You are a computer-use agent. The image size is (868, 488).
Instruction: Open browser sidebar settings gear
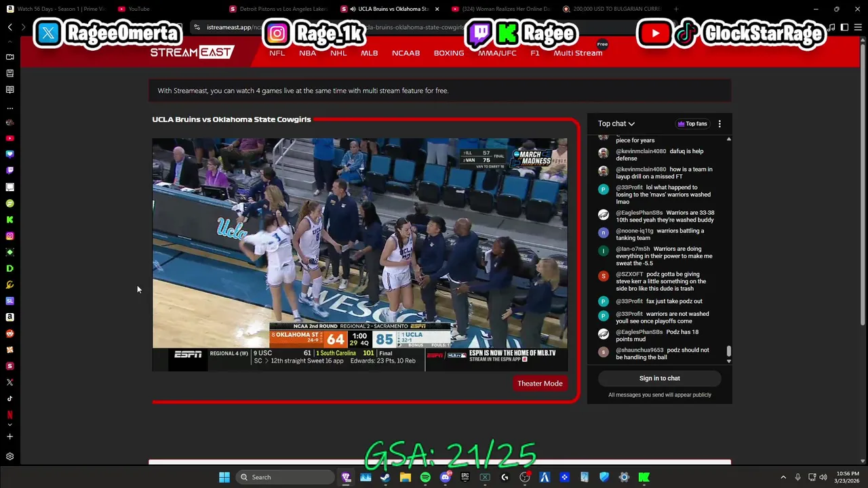point(9,457)
